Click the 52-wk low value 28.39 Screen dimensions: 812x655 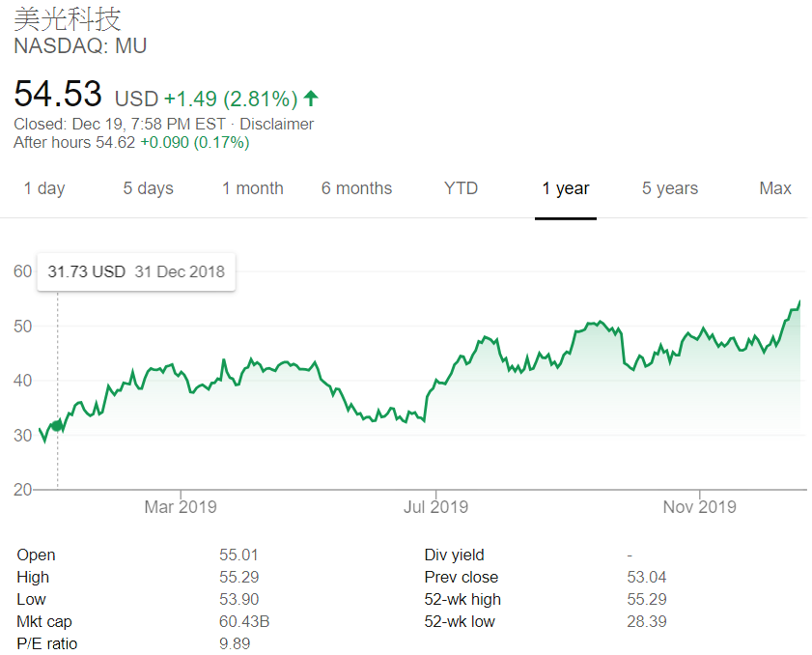646,622
